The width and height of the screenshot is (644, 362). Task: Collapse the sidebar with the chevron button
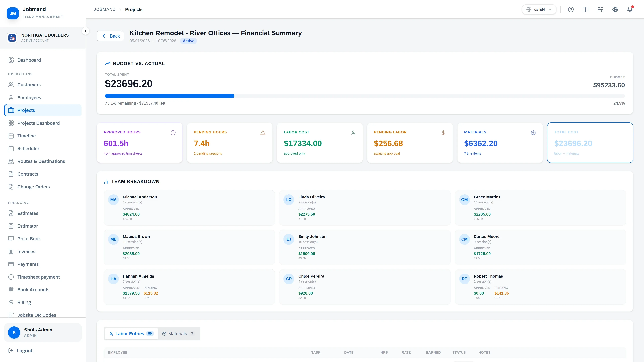[x=86, y=31]
